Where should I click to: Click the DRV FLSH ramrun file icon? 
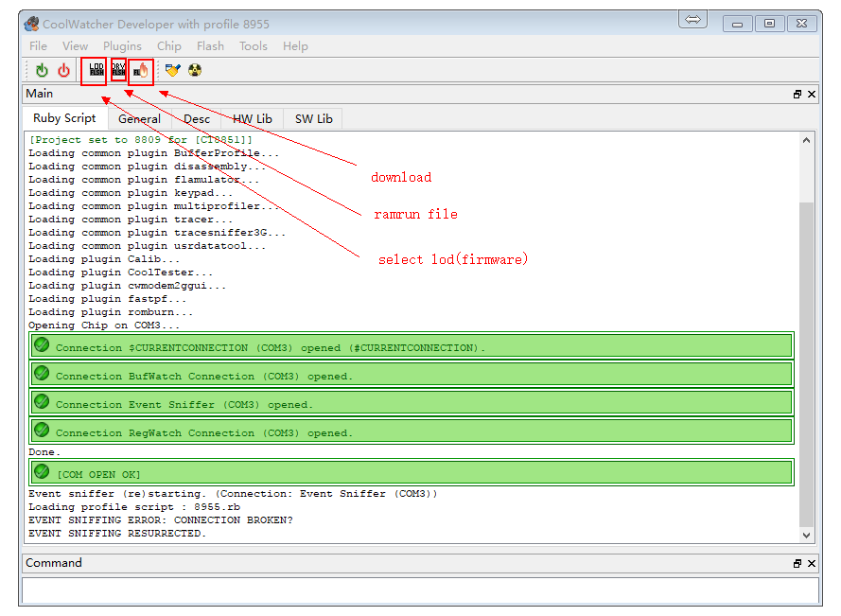point(118,69)
